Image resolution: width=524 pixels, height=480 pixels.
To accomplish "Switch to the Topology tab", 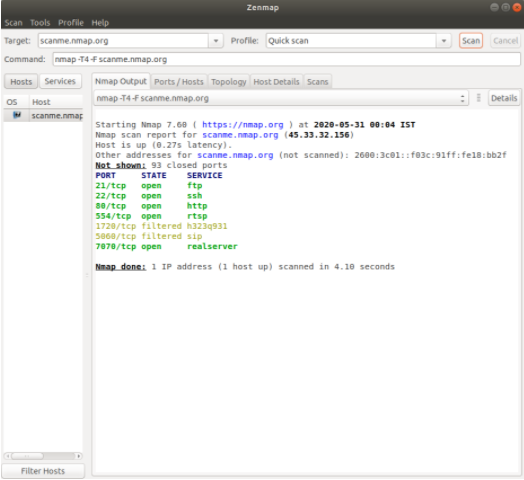I will [229, 82].
